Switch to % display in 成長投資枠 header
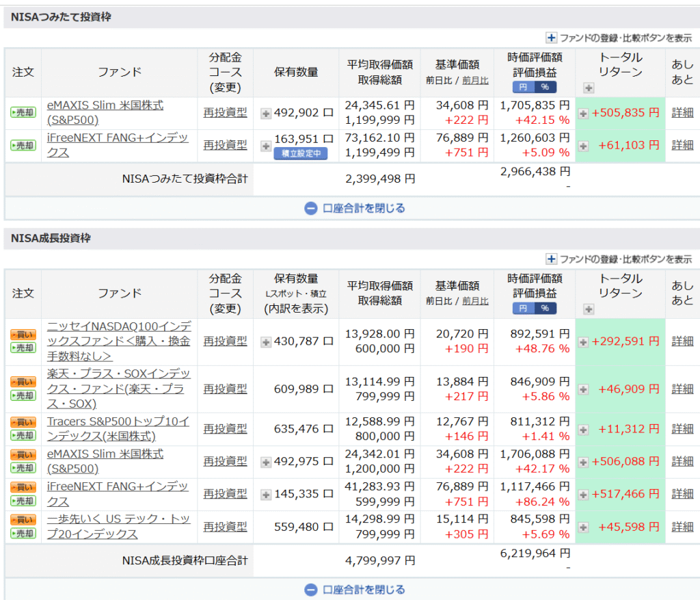Screen dimensions: 700x600 545,308
